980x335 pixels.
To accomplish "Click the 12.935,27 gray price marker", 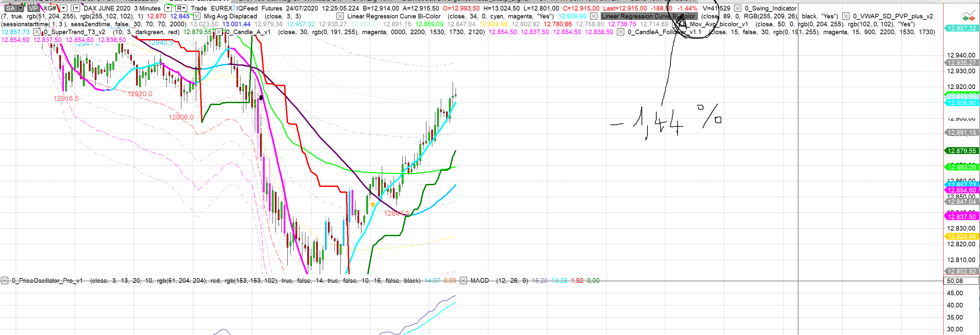I will (962, 63).
